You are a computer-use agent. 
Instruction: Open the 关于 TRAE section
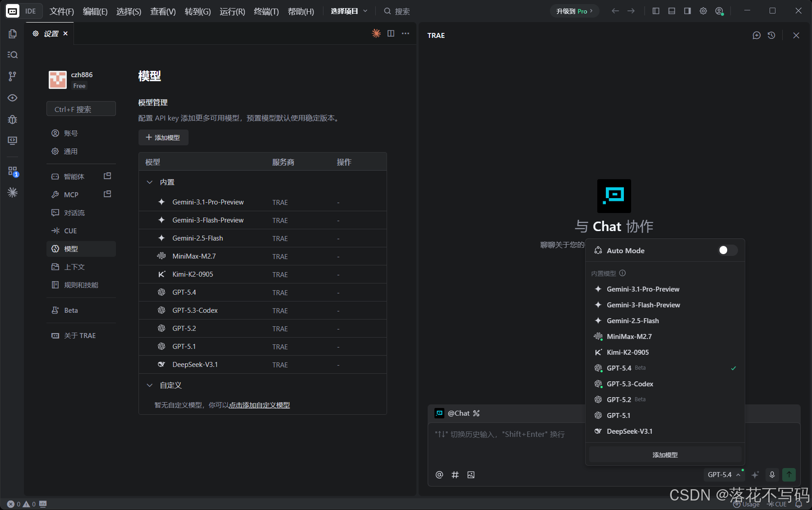pyautogui.click(x=81, y=335)
